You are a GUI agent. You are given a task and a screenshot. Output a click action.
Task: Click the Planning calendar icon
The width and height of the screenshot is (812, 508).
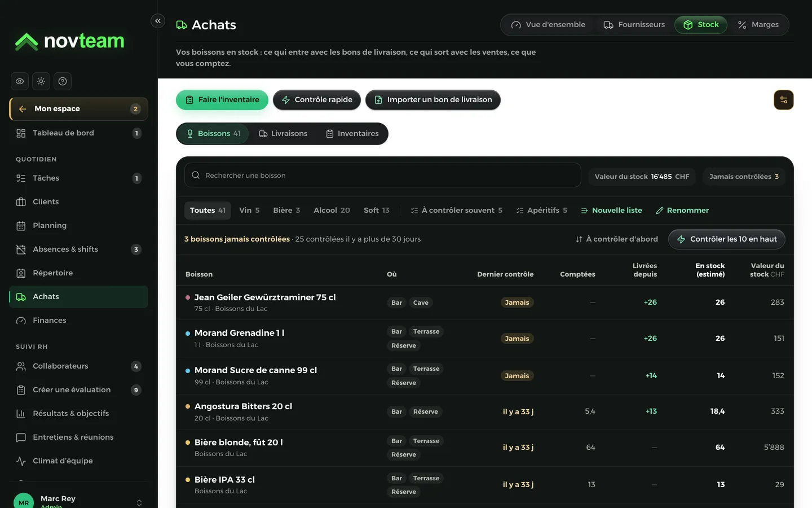(x=21, y=226)
